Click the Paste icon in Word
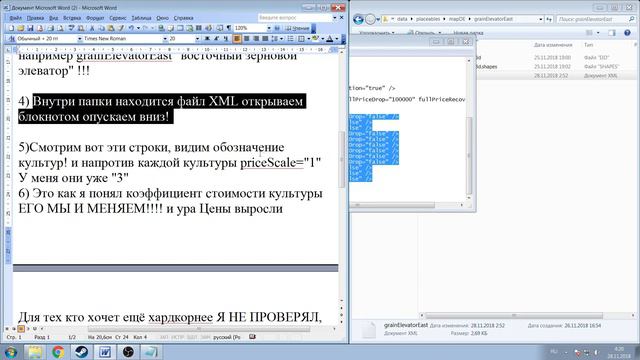This screenshot has width=640, height=360. [111, 28]
